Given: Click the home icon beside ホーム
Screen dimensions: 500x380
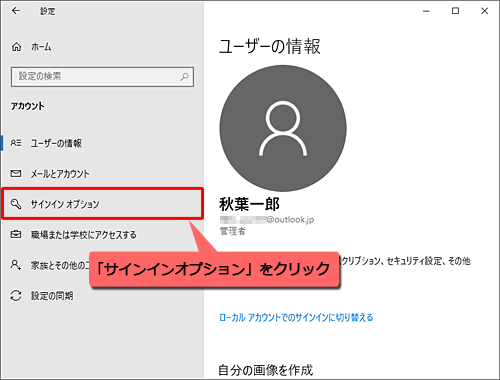Looking at the screenshot, I should click(x=16, y=47).
